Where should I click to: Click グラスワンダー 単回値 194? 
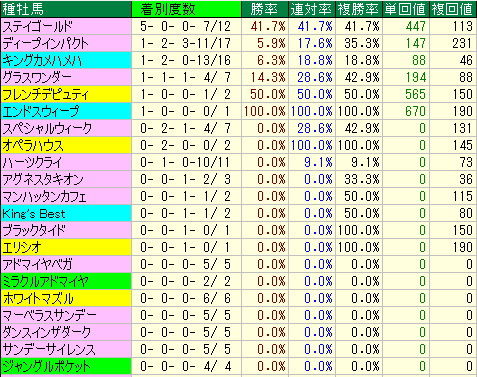(416, 77)
